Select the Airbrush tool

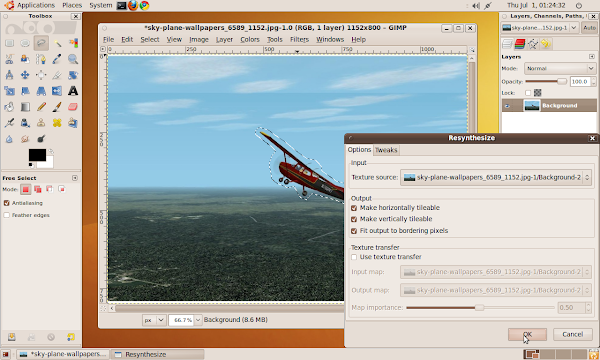tap(9, 123)
